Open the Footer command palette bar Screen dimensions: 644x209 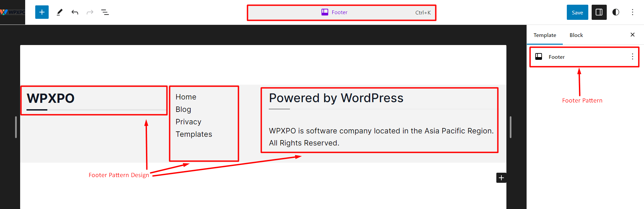coord(342,12)
